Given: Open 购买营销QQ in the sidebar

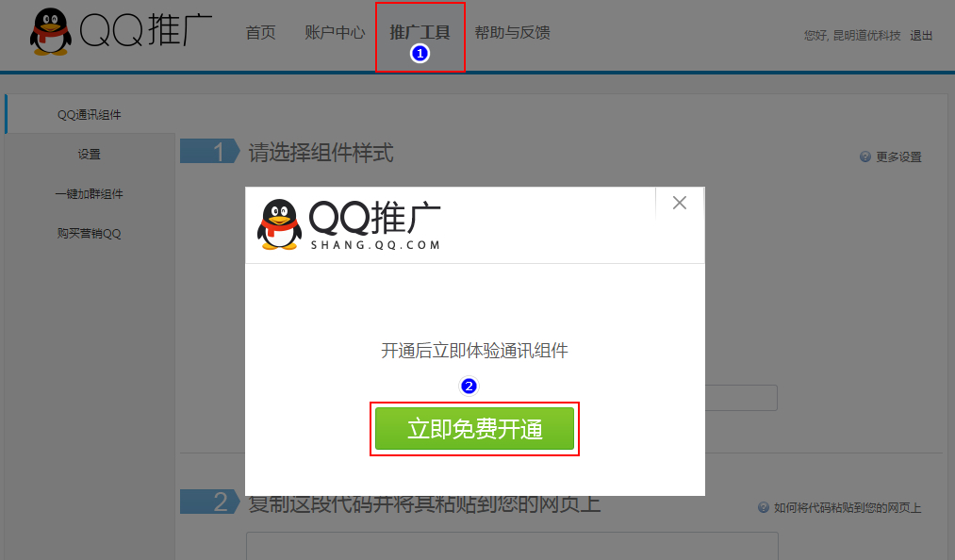Looking at the screenshot, I should click(x=90, y=234).
